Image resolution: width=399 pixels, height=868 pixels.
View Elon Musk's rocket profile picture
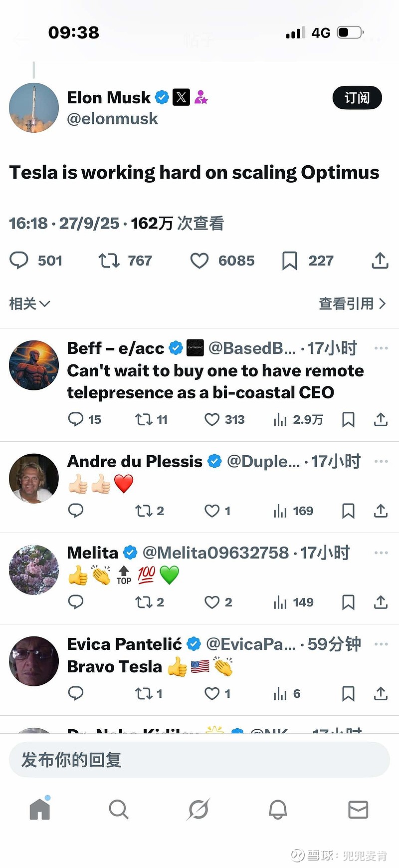click(34, 108)
